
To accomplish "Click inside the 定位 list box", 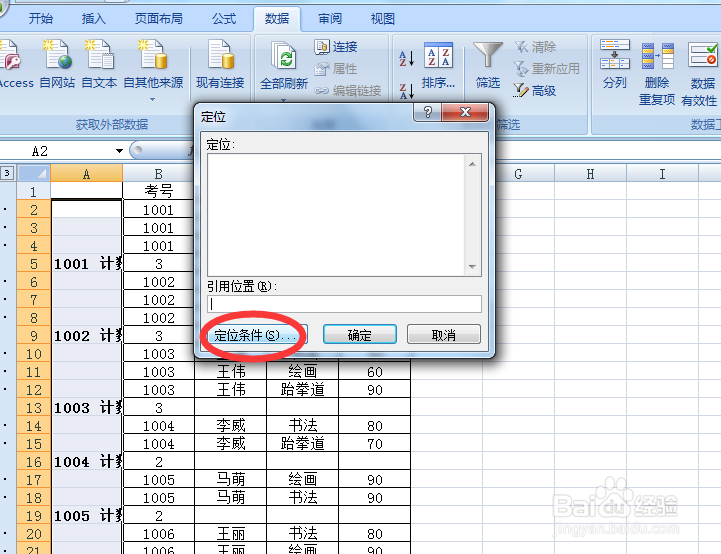I will (336, 215).
